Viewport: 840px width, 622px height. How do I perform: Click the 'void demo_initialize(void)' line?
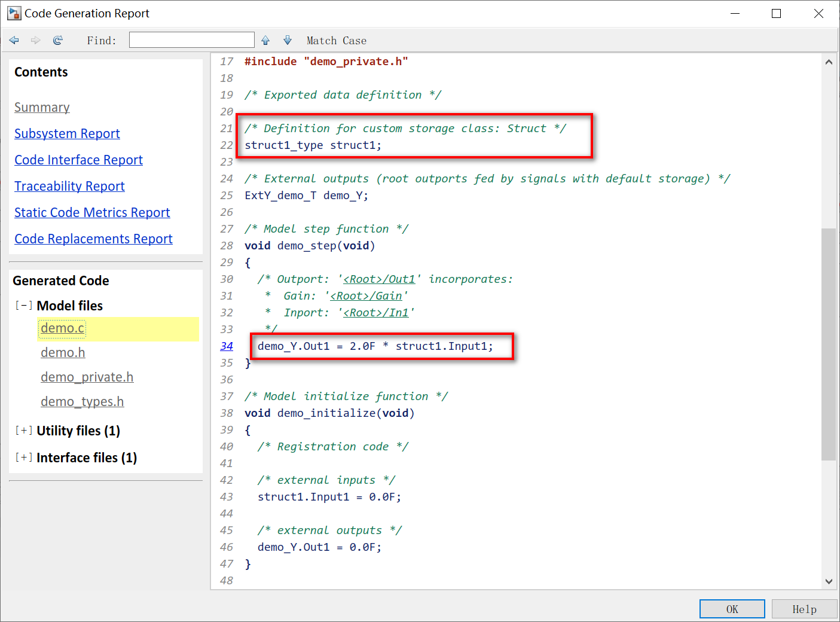coord(329,413)
